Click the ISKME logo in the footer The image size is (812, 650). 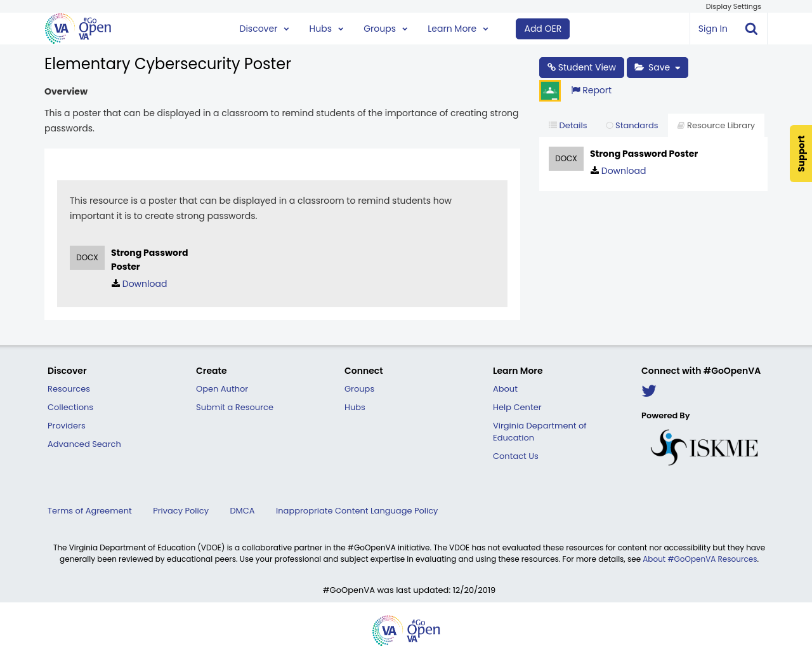coord(703,446)
